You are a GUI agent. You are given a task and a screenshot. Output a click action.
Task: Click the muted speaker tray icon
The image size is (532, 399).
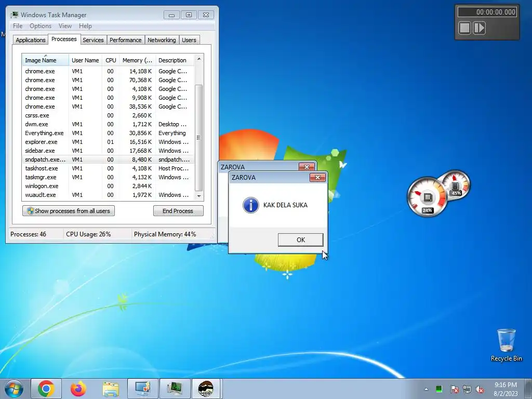pos(480,389)
